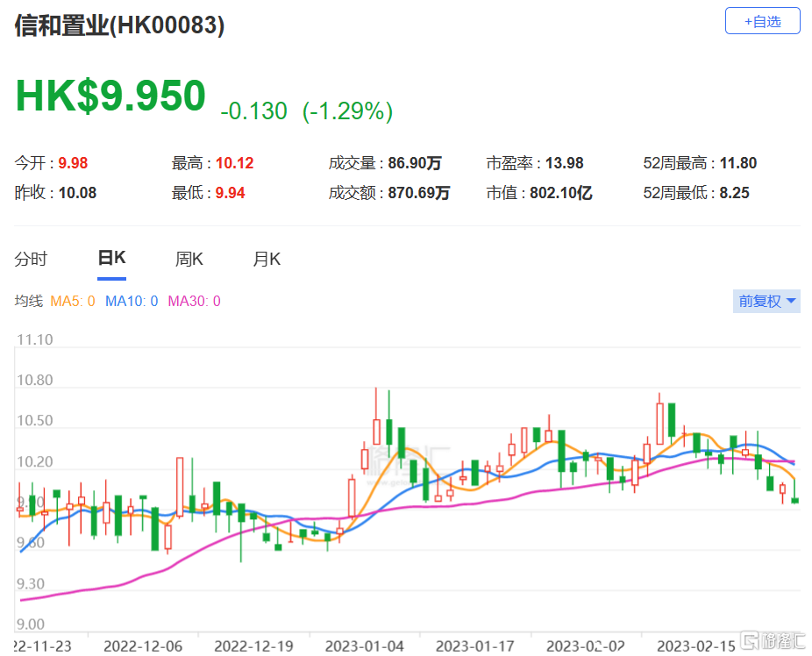Click the 信和置业(HK00083) stock title
This screenshot has height=656, width=812.
(x=120, y=25)
